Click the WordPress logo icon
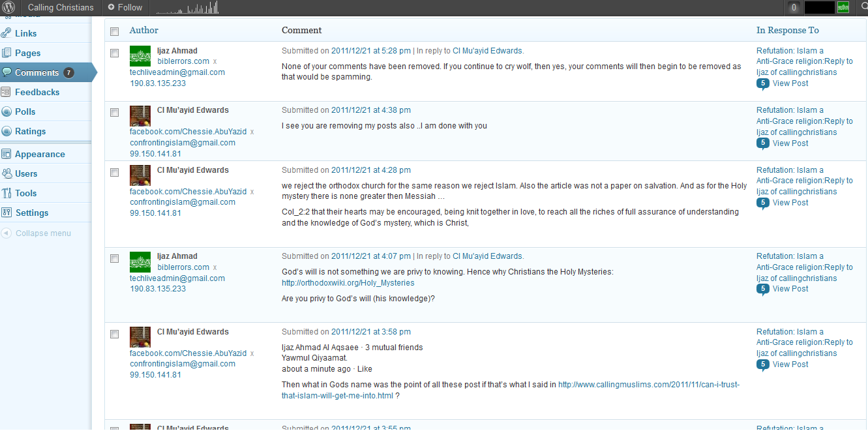The height and width of the screenshot is (431, 868). click(8, 8)
